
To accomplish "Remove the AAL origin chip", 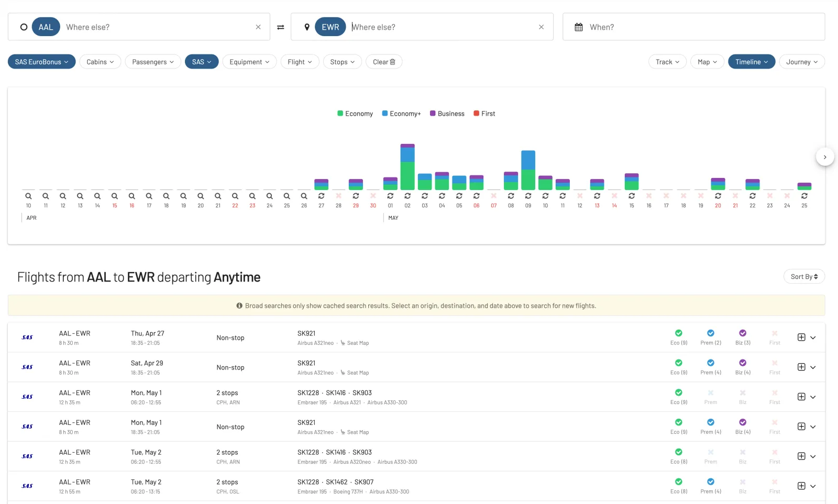I will point(46,27).
